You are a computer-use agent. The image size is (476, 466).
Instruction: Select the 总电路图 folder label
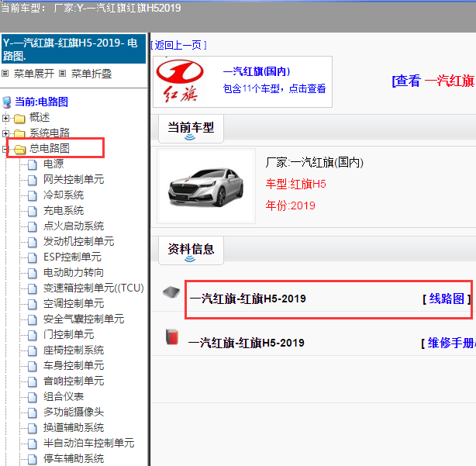50,148
